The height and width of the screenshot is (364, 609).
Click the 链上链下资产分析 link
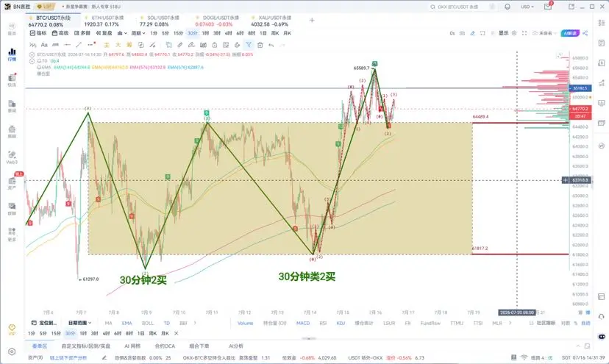click(x=68, y=358)
